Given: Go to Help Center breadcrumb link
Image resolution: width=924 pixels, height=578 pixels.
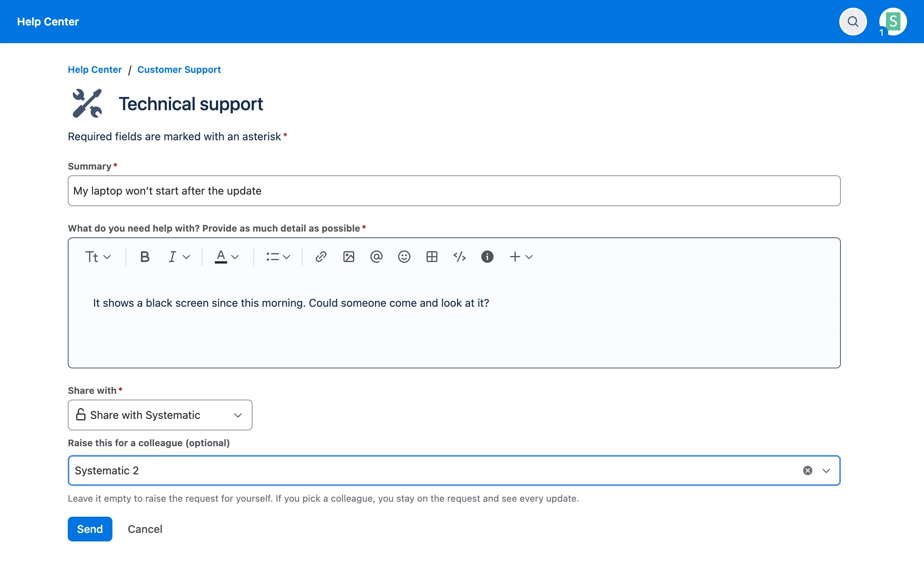Looking at the screenshot, I should pyautogui.click(x=95, y=70).
